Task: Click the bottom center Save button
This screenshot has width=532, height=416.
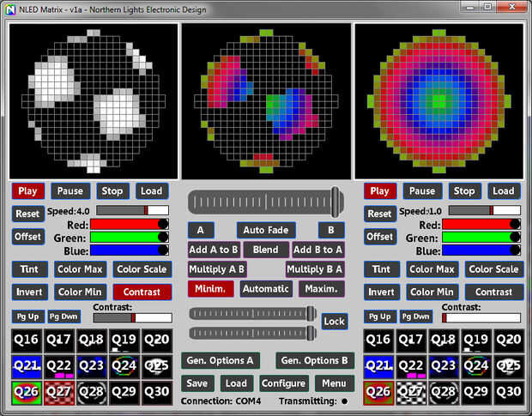Action: point(197,383)
